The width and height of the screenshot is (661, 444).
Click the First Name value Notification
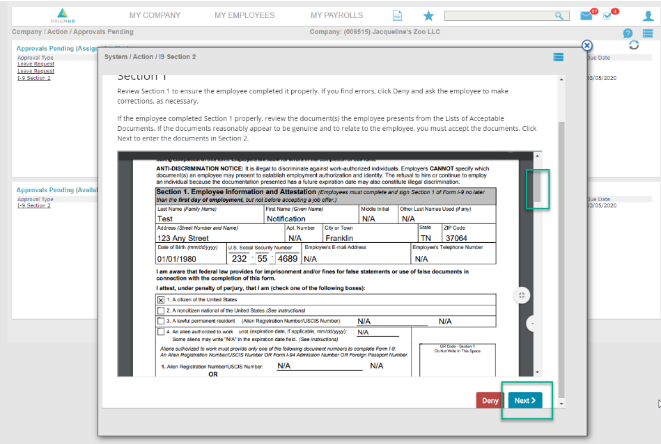(286, 219)
